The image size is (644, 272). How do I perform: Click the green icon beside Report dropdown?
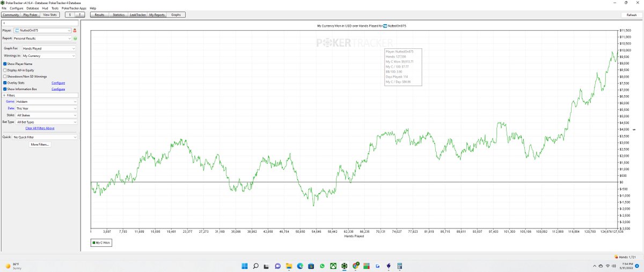75,39
